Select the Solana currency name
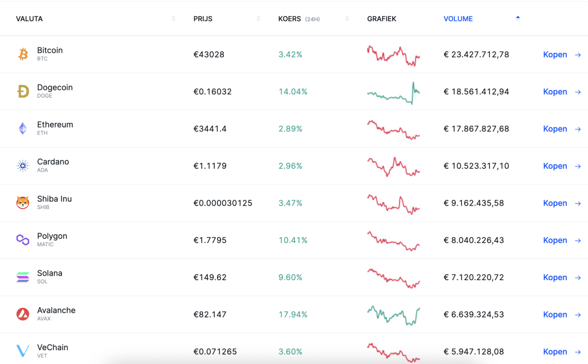The height and width of the screenshot is (364, 588). [49, 273]
